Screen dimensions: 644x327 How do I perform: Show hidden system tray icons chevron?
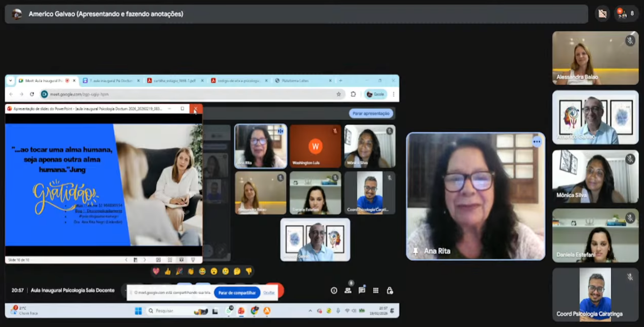(310, 311)
